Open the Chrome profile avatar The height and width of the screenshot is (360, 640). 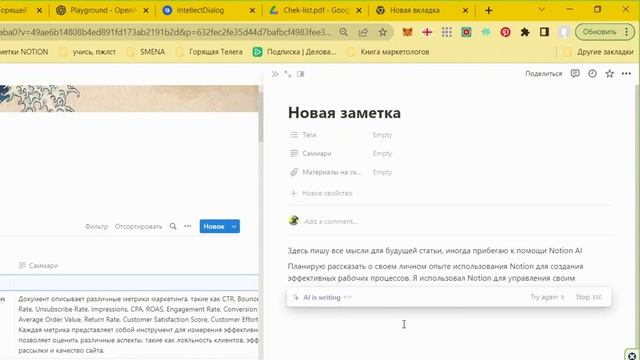pos(564,32)
